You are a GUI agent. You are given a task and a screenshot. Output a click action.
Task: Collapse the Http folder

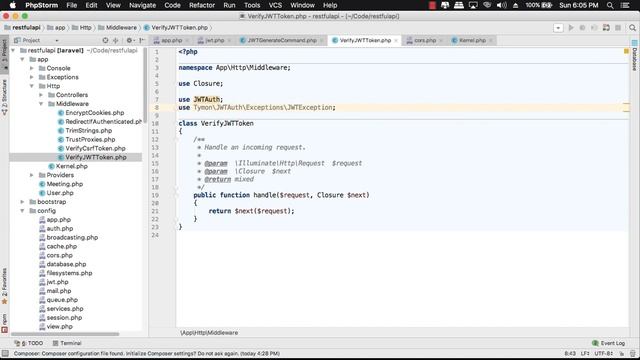(32, 86)
